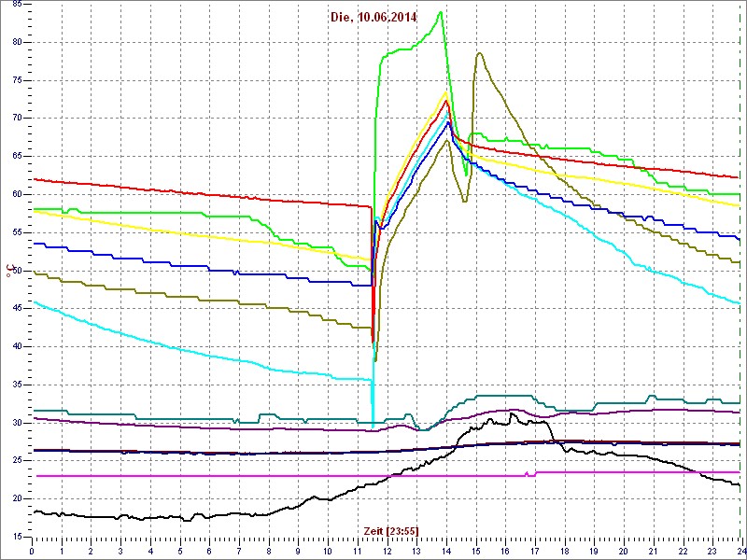The height and width of the screenshot is (560, 747).
Task: Click hour 9 on the time axis
Action: point(298,551)
